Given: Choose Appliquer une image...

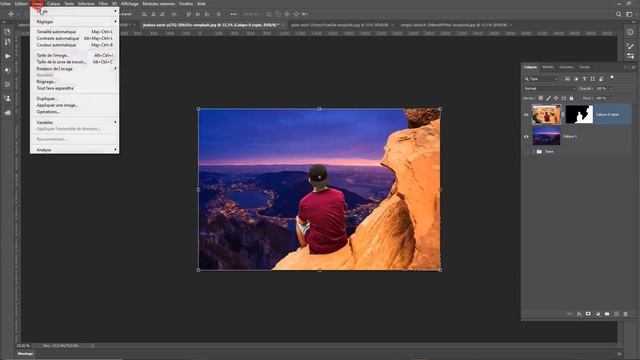Looking at the screenshot, I should coord(74,105).
